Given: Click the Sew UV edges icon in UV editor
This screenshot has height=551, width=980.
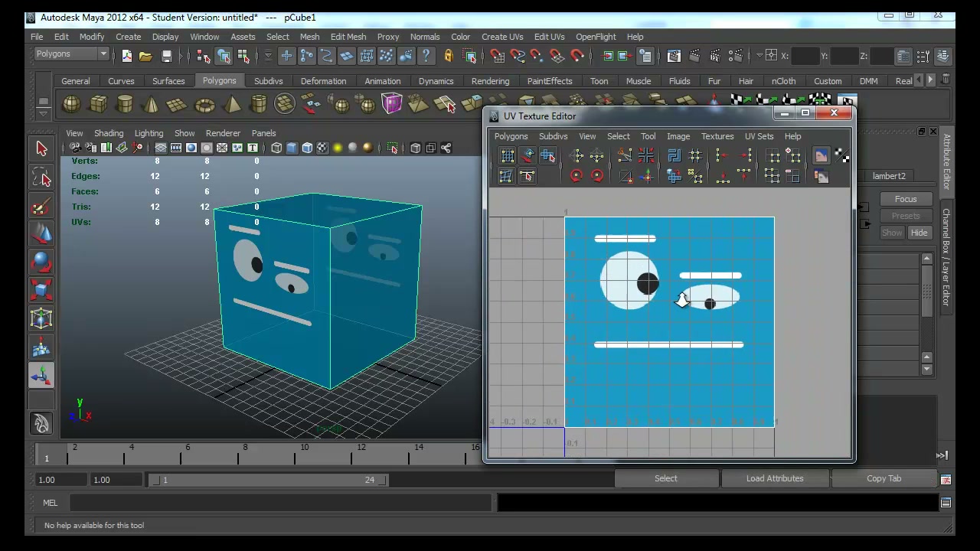Looking at the screenshot, I should 646,156.
